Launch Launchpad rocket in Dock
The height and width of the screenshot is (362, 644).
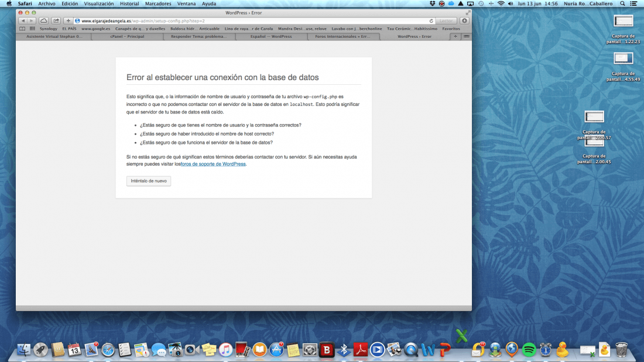point(40,350)
